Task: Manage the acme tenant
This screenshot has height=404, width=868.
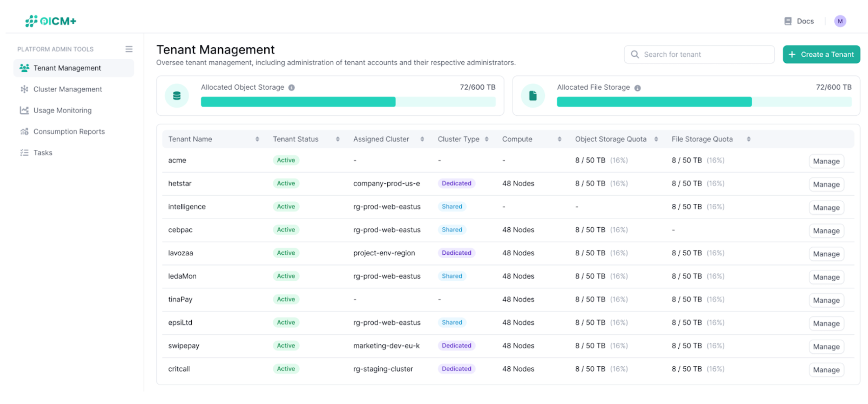Action: click(826, 161)
